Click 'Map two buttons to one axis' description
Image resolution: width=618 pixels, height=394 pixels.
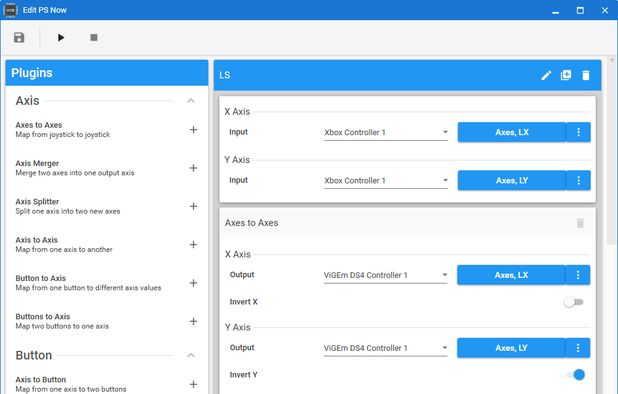[x=62, y=326]
